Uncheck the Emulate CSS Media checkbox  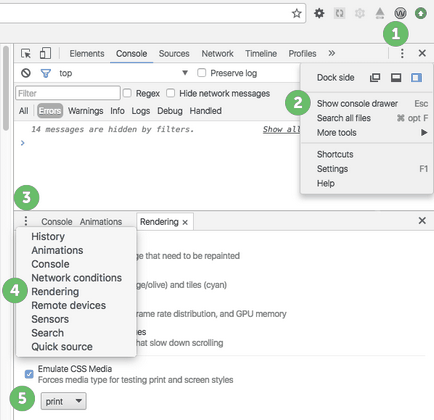tap(29, 374)
